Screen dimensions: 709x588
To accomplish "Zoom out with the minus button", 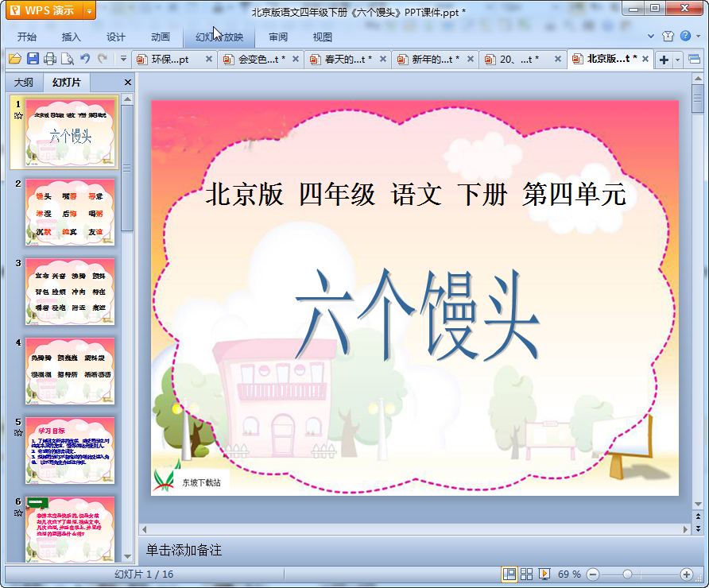I will [593, 574].
